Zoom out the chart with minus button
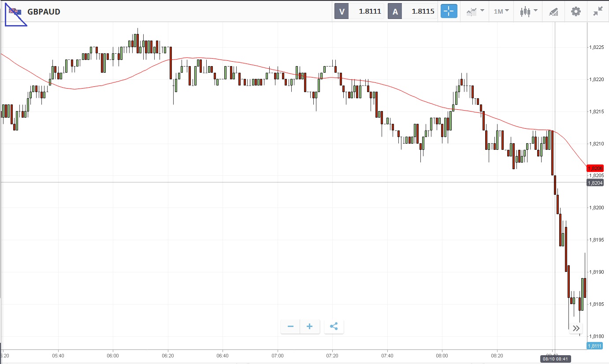 pos(290,327)
